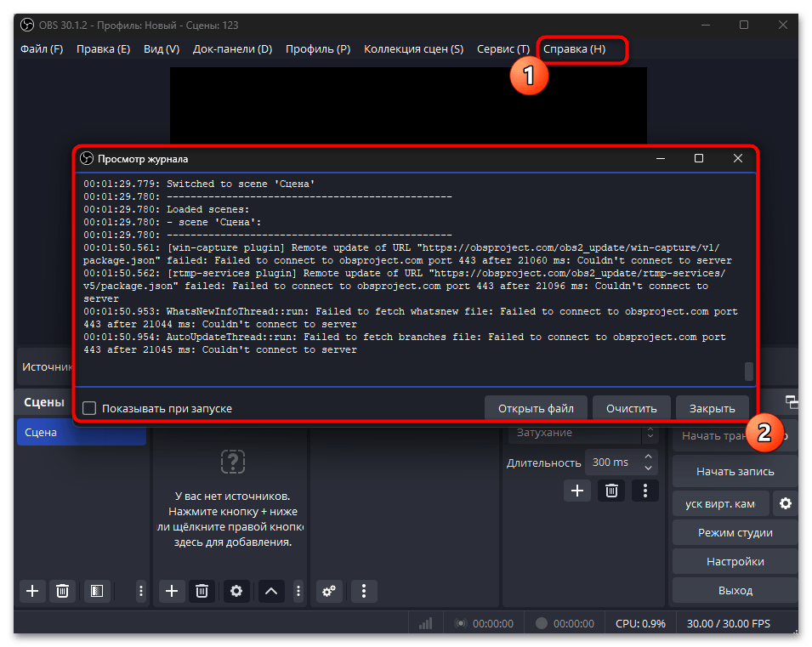
Task: Open the Файл (F) menu
Action: click(42, 49)
